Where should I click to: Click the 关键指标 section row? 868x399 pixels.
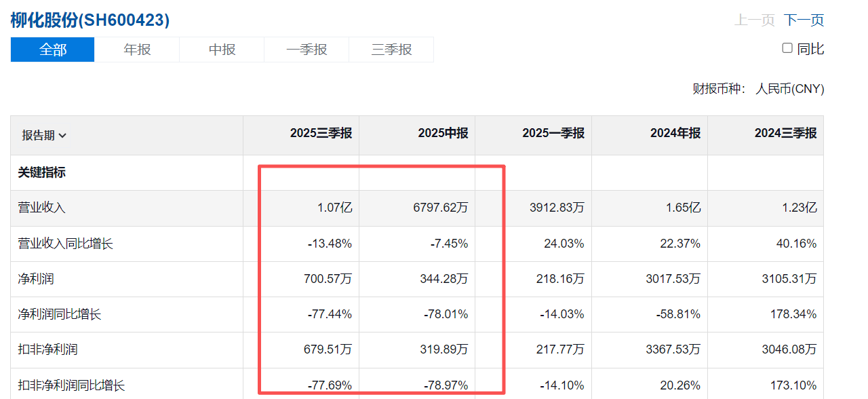[41, 172]
